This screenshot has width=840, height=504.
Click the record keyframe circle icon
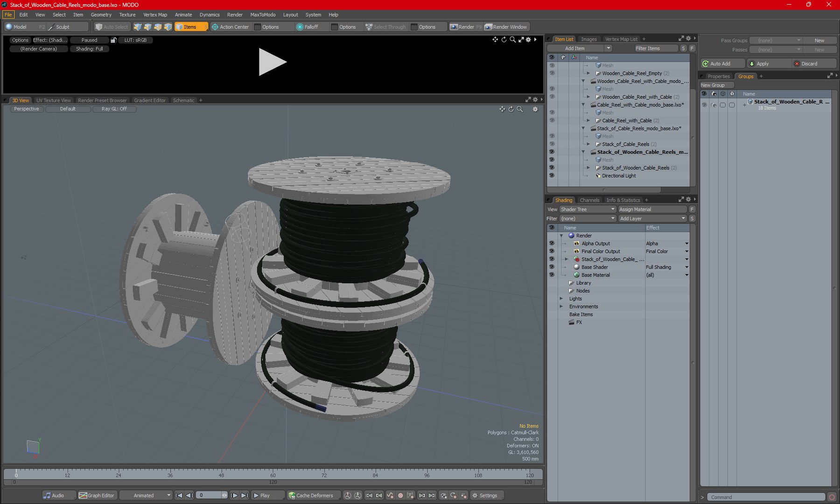click(x=400, y=496)
